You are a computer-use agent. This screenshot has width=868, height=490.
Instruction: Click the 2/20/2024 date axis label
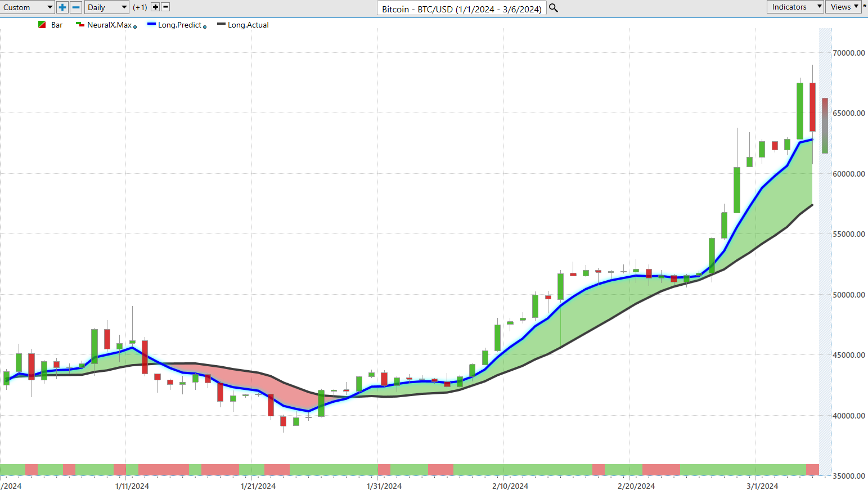pos(636,486)
